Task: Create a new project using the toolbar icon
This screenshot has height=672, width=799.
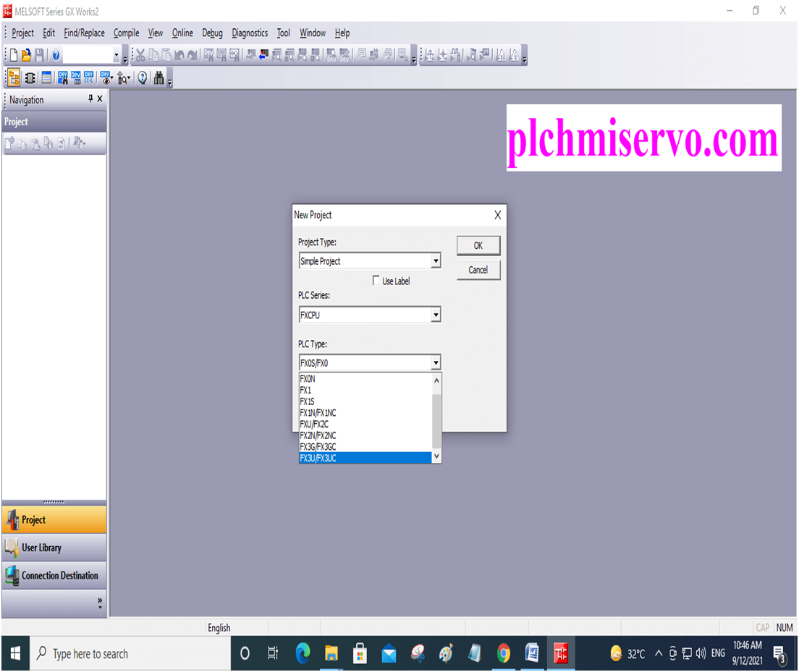Action: tap(12, 55)
